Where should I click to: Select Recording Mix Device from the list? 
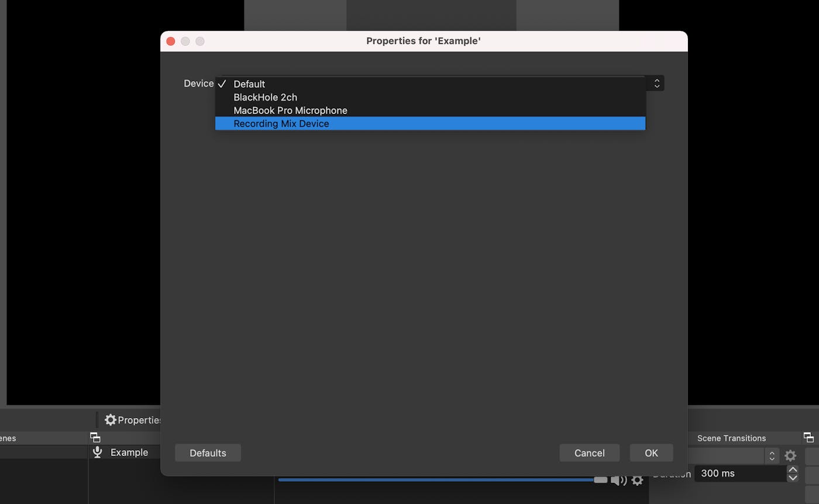[x=430, y=123]
